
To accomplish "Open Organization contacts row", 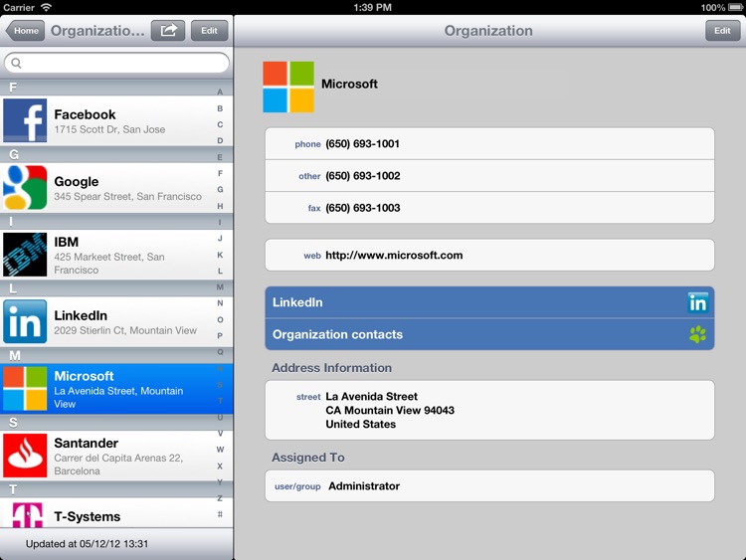I will [489, 334].
